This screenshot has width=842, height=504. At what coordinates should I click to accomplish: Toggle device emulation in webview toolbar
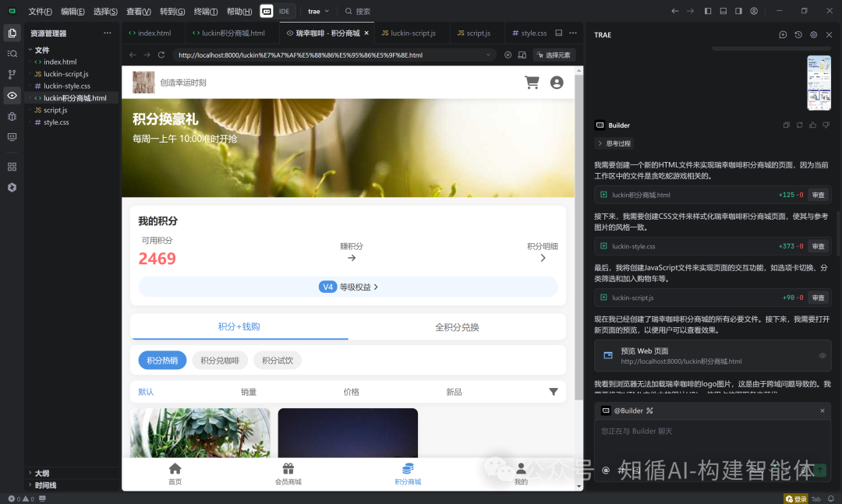(522, 55)
